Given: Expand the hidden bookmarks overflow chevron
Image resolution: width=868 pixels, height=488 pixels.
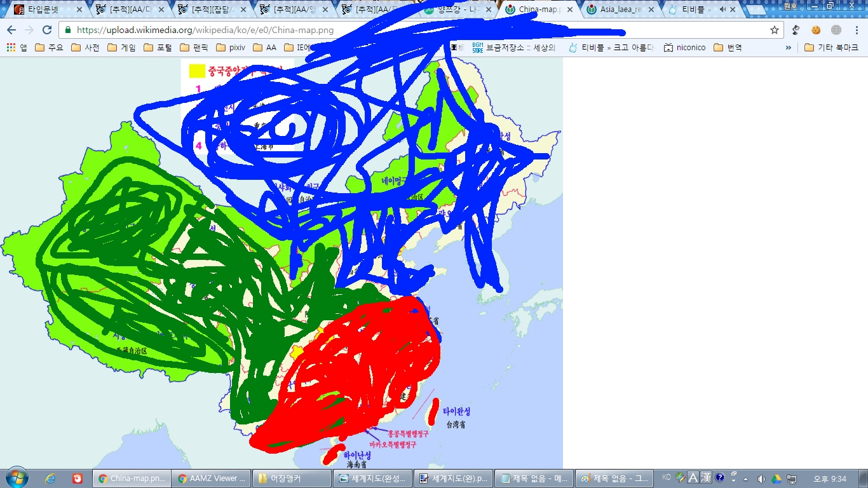Looking at the screenshot, I should pos(789,48).
